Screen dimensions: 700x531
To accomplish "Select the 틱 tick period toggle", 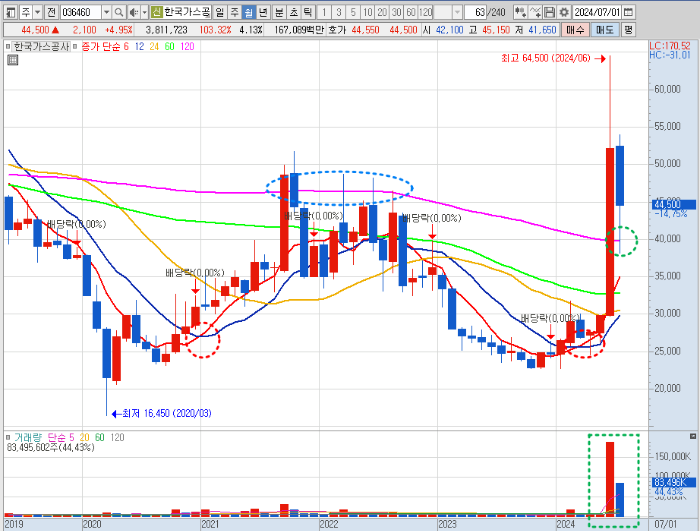I will point(308,12).
